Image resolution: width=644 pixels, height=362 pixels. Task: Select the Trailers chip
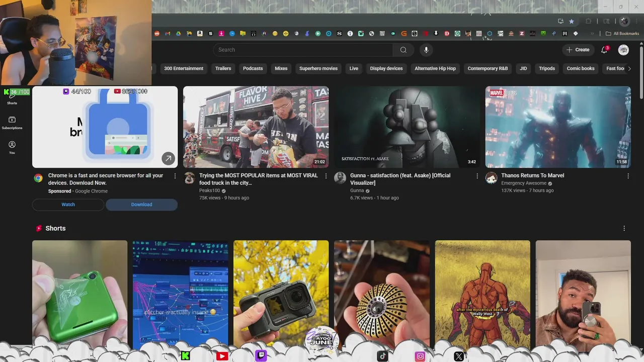click(x=223, y=68)
